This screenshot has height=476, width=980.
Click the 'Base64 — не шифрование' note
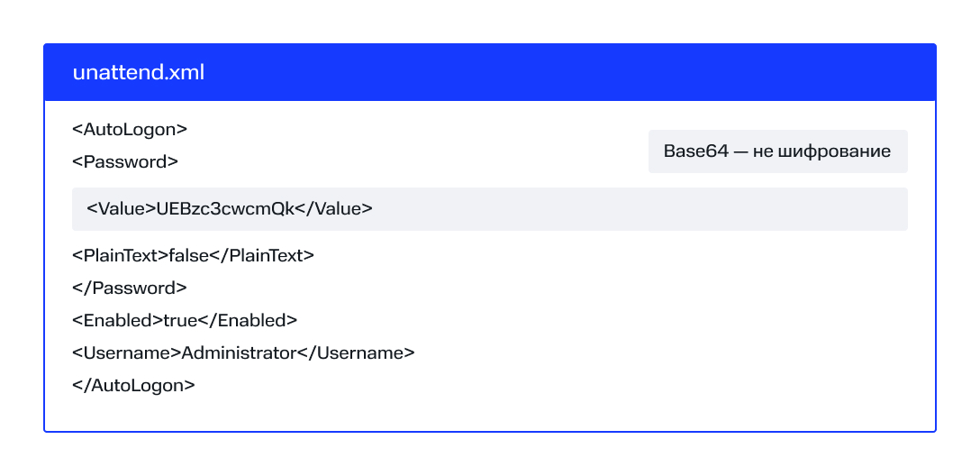pyautogui.click(x=777, y=151)
